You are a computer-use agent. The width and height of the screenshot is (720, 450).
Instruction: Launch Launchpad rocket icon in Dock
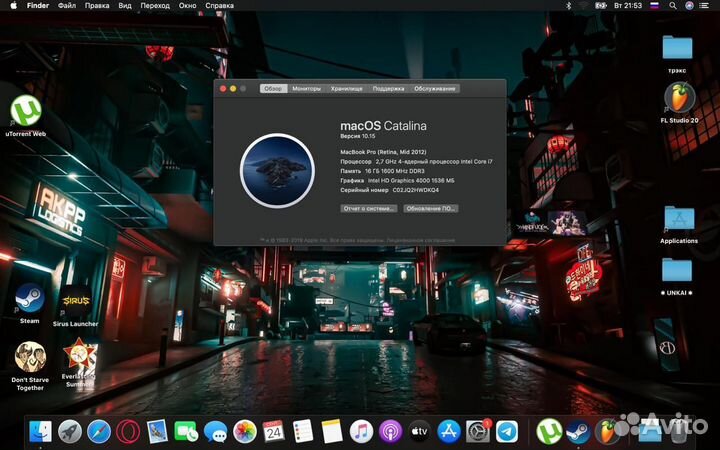click(x=70, y=432)
